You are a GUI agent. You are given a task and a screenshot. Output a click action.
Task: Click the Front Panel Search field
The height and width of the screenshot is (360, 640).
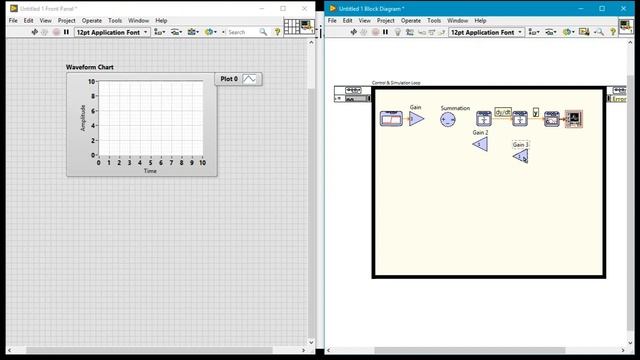242,32
